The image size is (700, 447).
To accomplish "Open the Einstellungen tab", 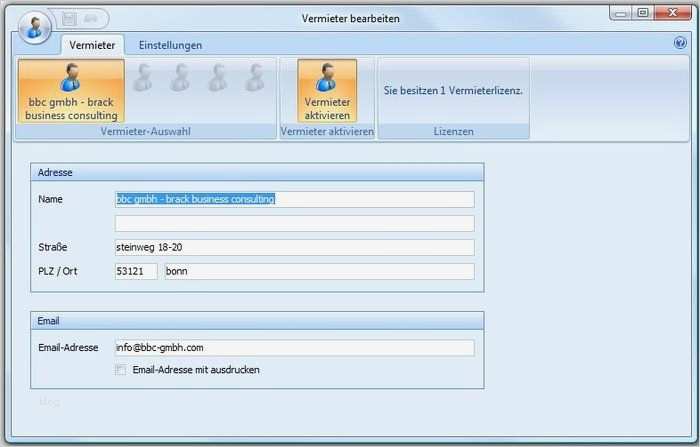I will pos(170,45).
